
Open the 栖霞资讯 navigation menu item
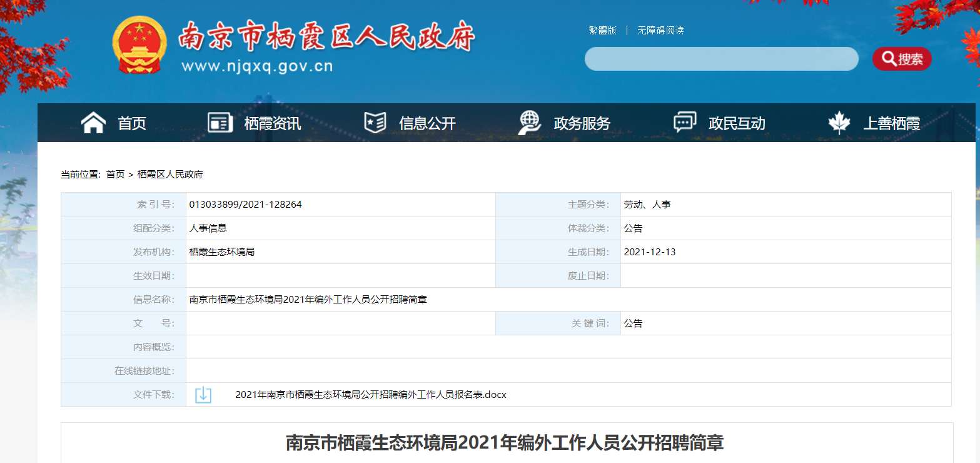(x=272, y=123)
